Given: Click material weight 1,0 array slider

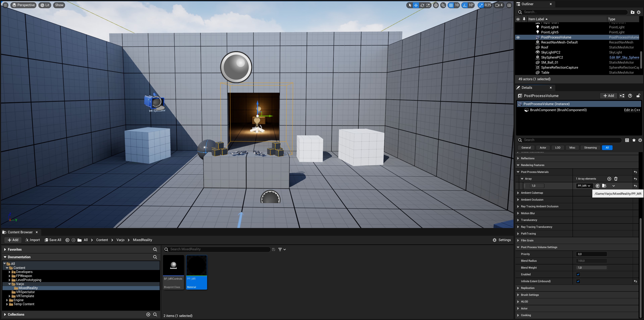Looking at the screenshot, I should click(537, 186).
